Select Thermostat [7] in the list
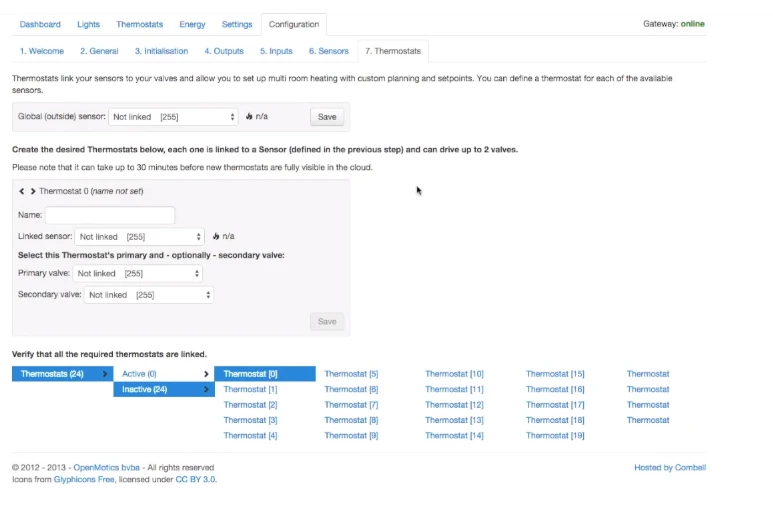Screen dimensions: 773x505 [351, 405]
